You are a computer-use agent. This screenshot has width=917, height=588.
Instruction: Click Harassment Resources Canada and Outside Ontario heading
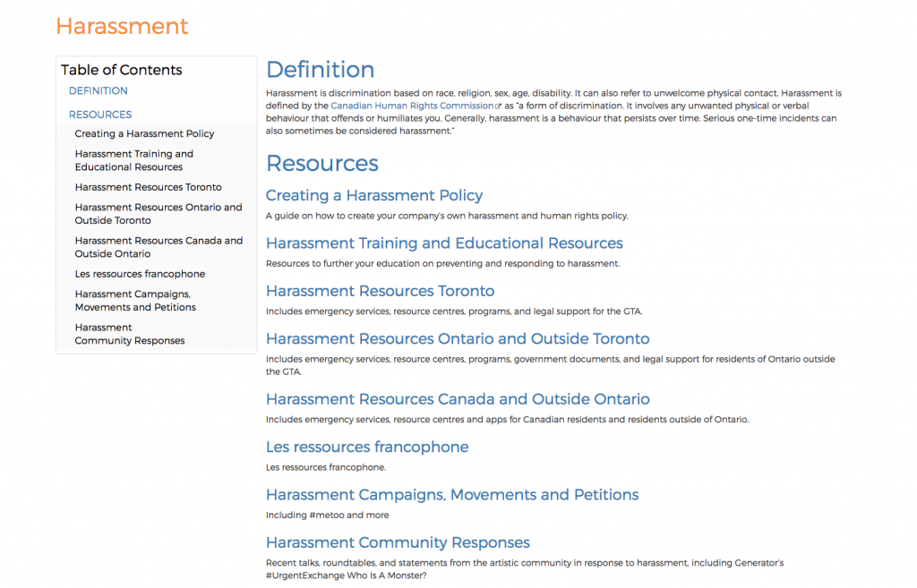(x=458, y=399)
